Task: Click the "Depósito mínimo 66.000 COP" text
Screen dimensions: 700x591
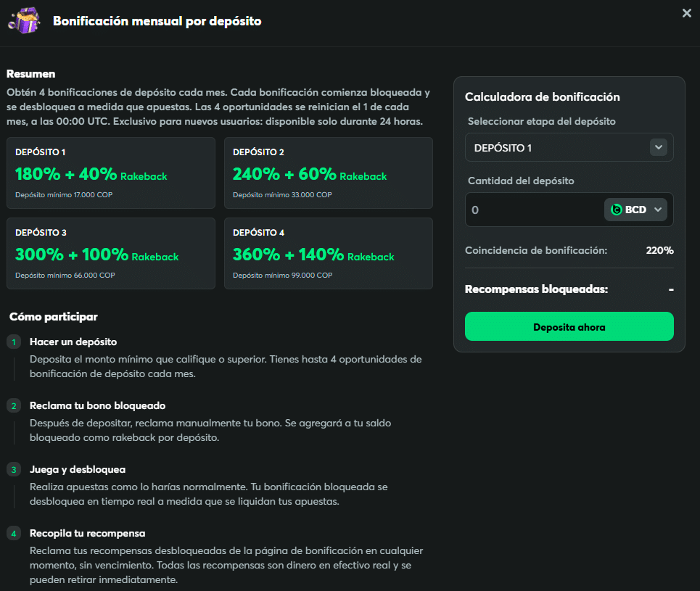Action: point(65,276)
